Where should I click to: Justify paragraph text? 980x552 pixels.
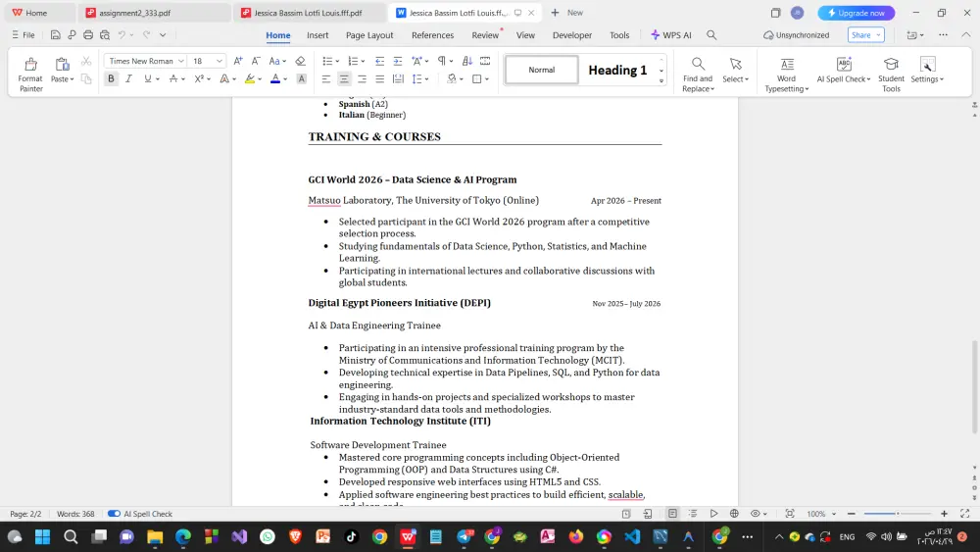click(379, 78)
